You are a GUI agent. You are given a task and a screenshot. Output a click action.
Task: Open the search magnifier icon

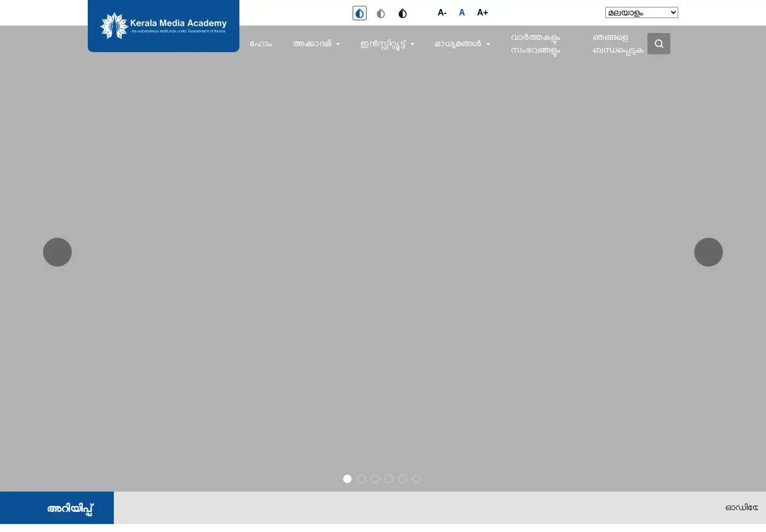[x=659, y=44]
